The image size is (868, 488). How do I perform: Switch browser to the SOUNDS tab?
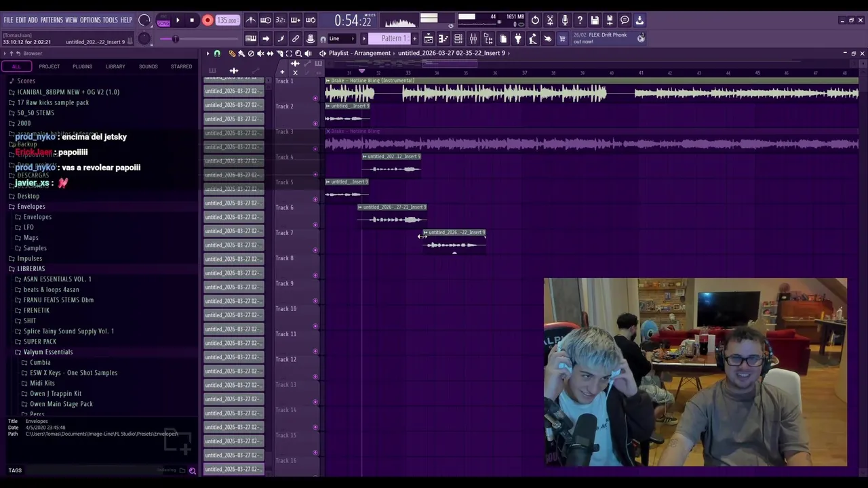click(148, 66)
